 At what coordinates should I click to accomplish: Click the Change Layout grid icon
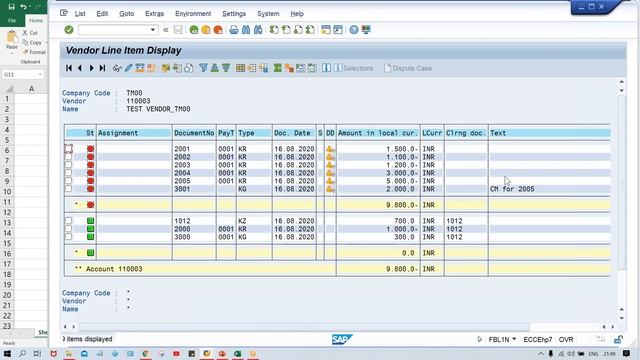(240, 68)
